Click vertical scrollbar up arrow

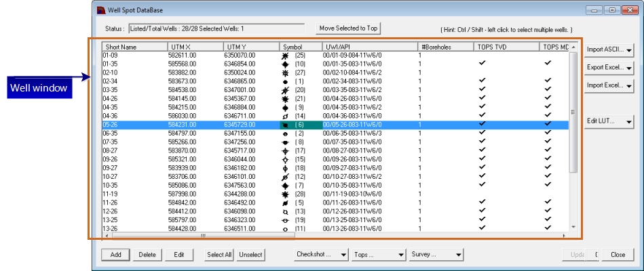coord(574,46)
